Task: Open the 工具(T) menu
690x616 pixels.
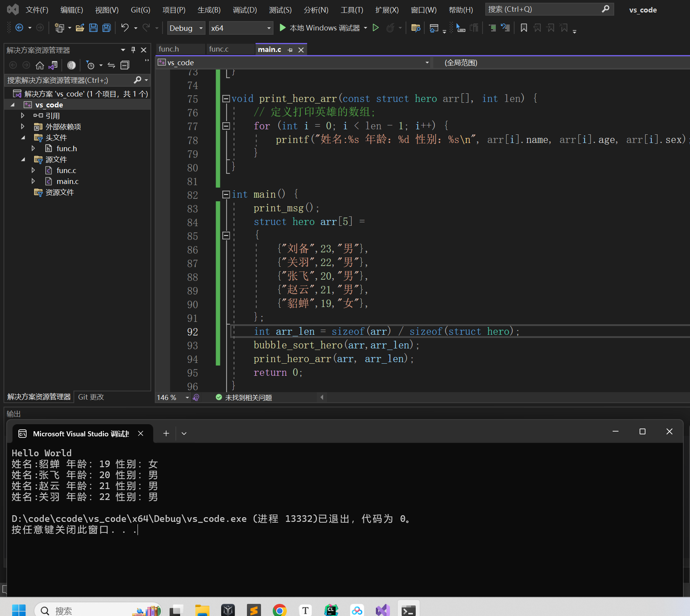Action: click(x=352, y=10)
